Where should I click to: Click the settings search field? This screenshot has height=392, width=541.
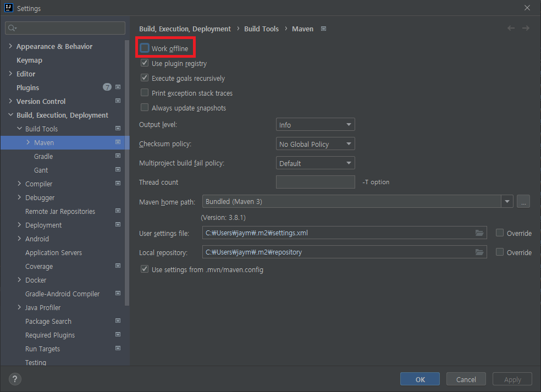(x=65, y=28)
